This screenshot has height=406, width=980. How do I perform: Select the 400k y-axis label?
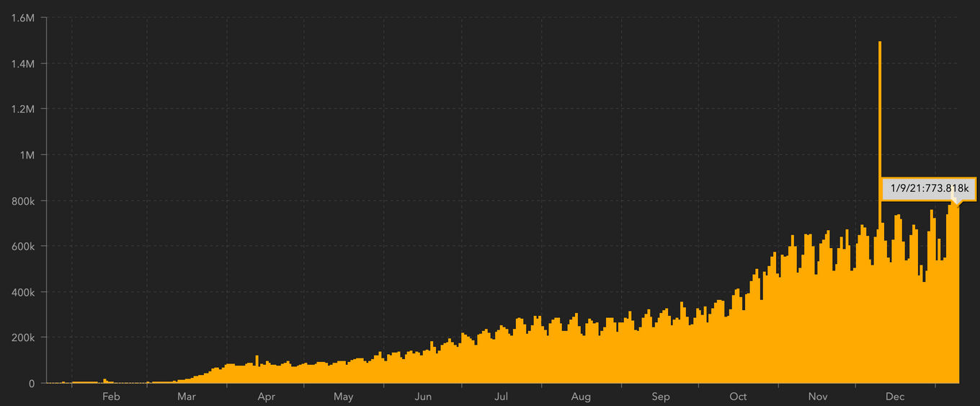tap(22, 292)
